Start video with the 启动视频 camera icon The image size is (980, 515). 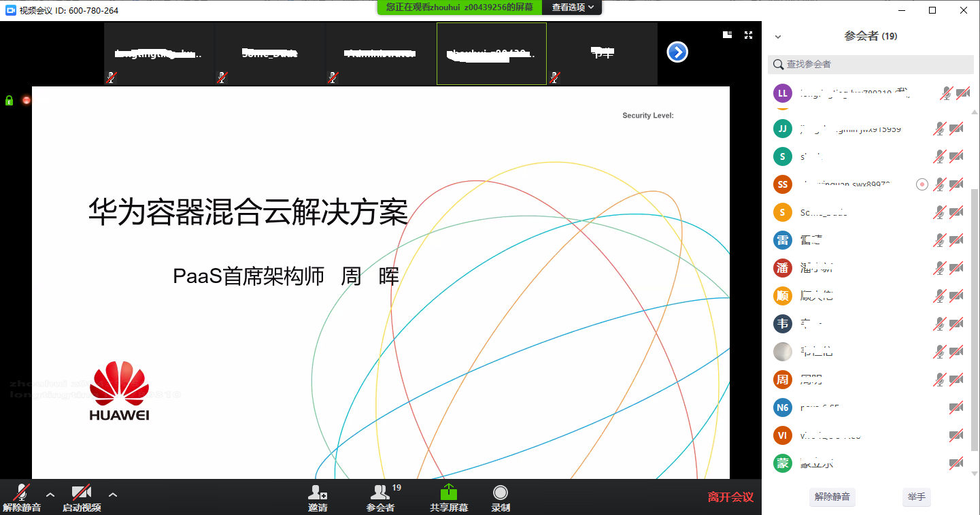82,492
